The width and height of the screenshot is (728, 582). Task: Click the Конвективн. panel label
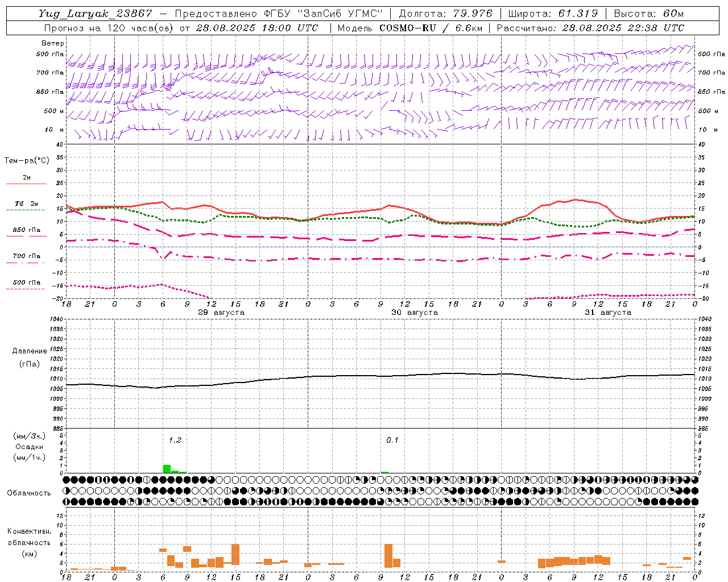29,531
